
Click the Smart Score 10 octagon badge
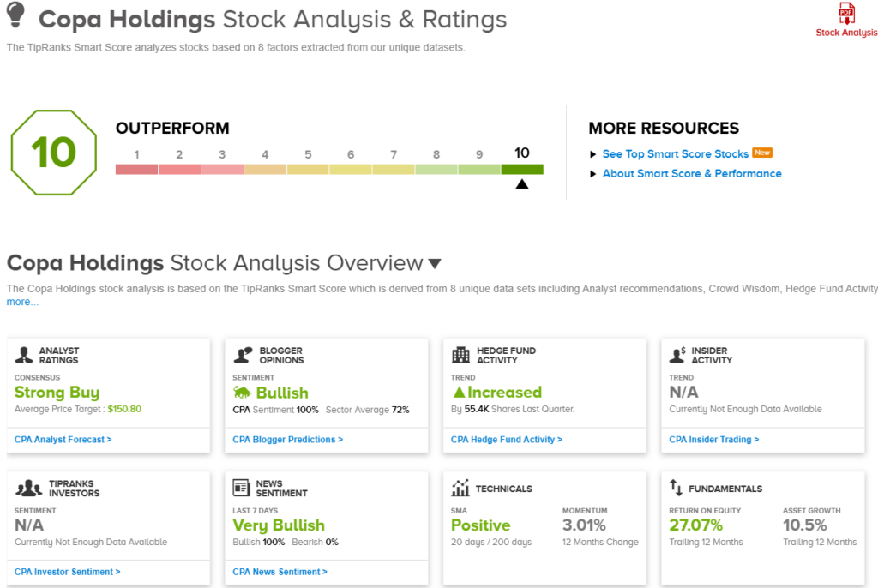[54, 153]
